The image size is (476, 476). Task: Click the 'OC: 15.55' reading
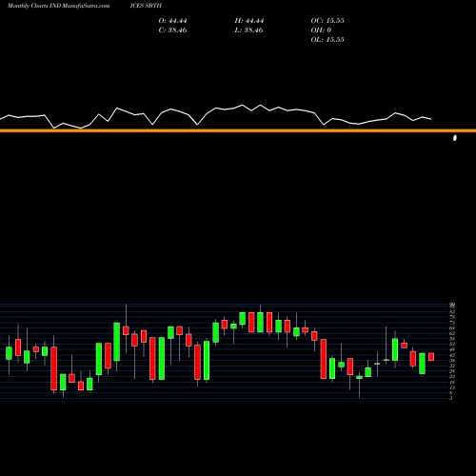pyautogui.click(x=327, y=21)
